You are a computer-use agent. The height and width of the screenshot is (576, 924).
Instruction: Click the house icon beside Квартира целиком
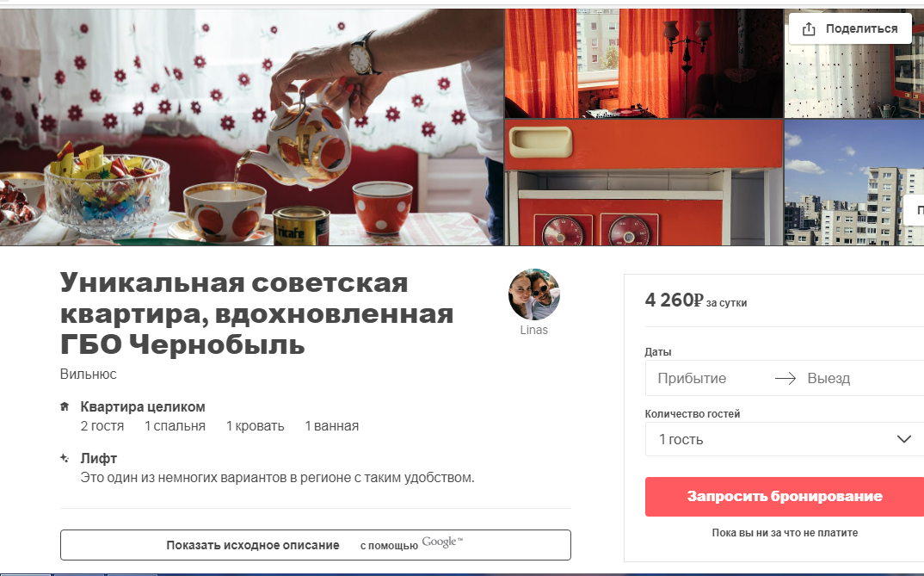click(x=65, y=406)
